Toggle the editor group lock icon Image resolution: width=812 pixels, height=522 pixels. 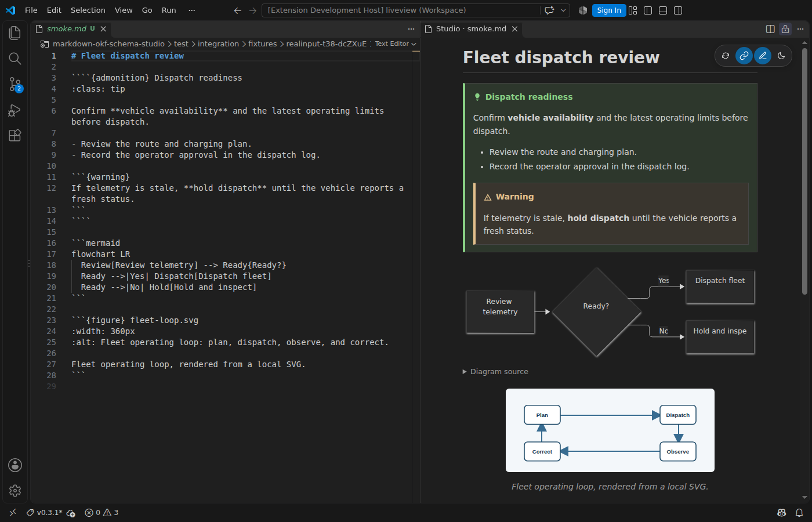[785, 29]
